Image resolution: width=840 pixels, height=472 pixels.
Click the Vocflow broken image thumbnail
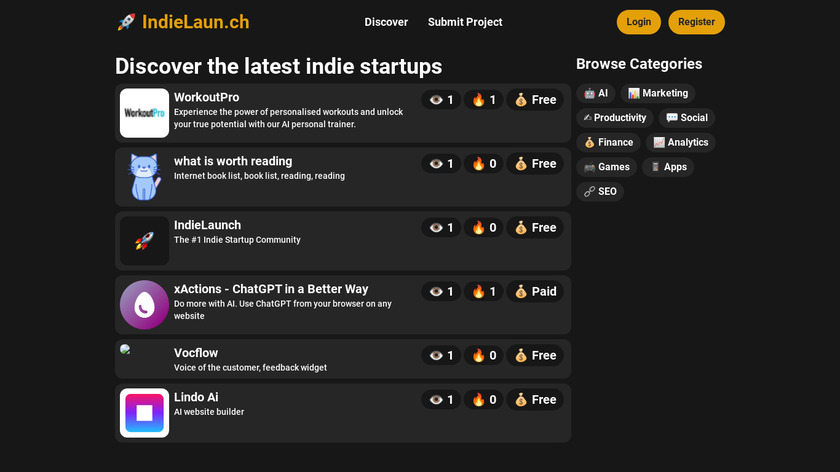126,350
